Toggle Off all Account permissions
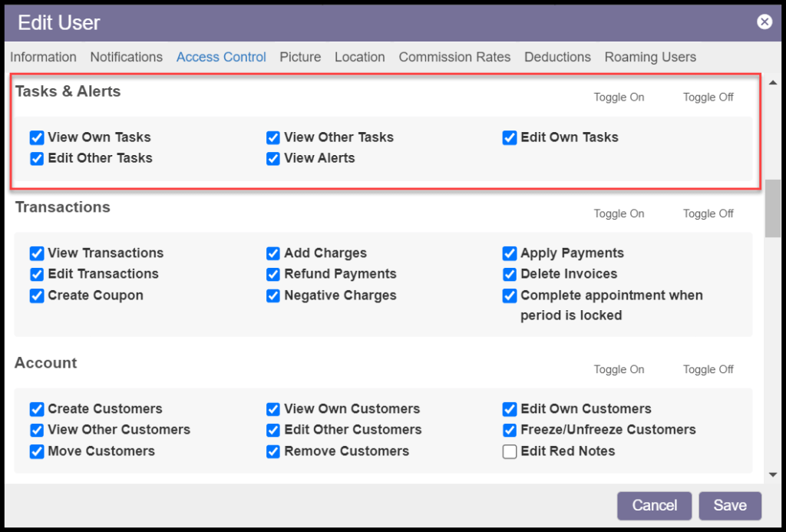786x532 pixels. [x=708, y=369]
